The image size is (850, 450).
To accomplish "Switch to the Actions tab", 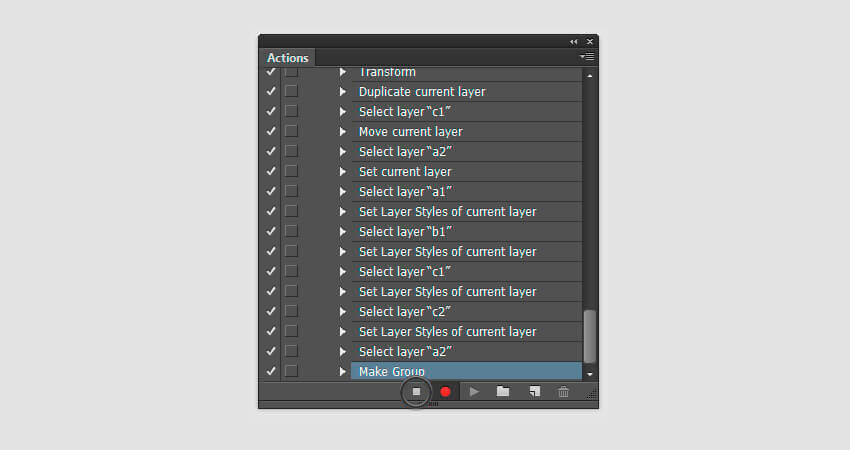I will (287, 58).
